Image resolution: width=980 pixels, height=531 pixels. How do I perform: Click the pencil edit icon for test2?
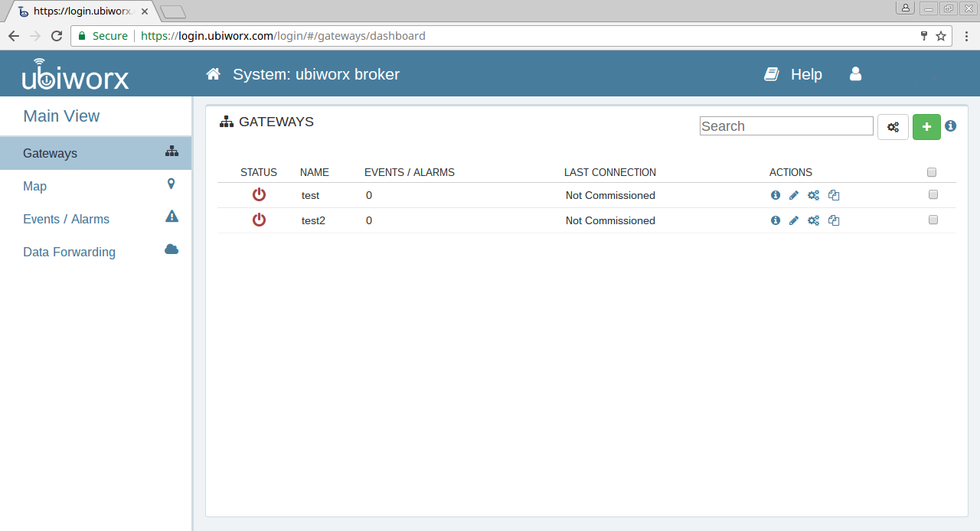pos(794,221)
